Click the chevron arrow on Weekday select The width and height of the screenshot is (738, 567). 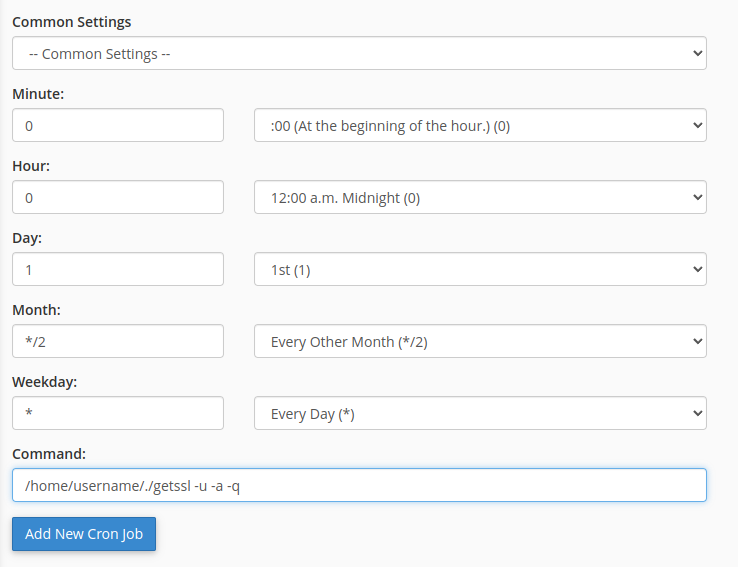tap(698, 413)
